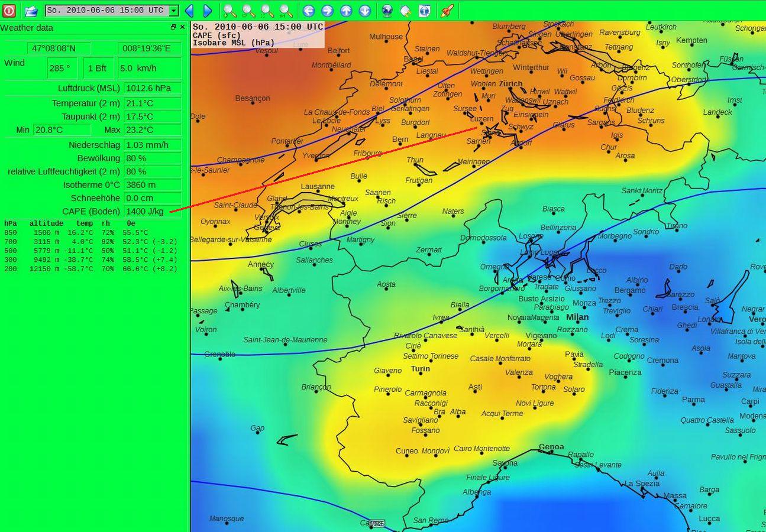Pan map down with down arrow button

coord(365,11)
